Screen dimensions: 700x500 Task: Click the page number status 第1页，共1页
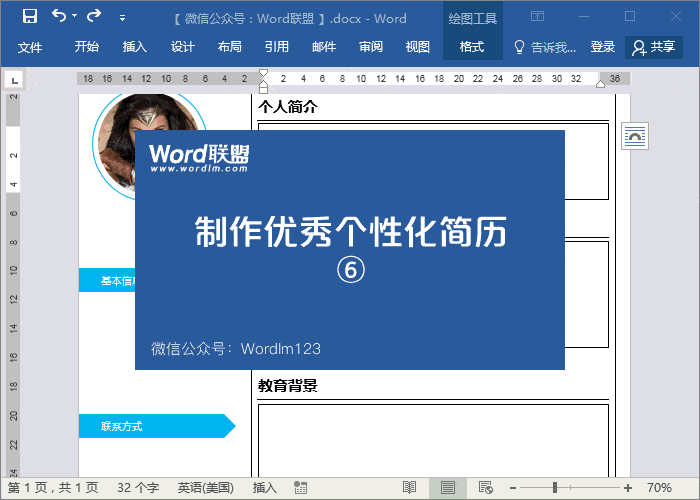point(53,488)
